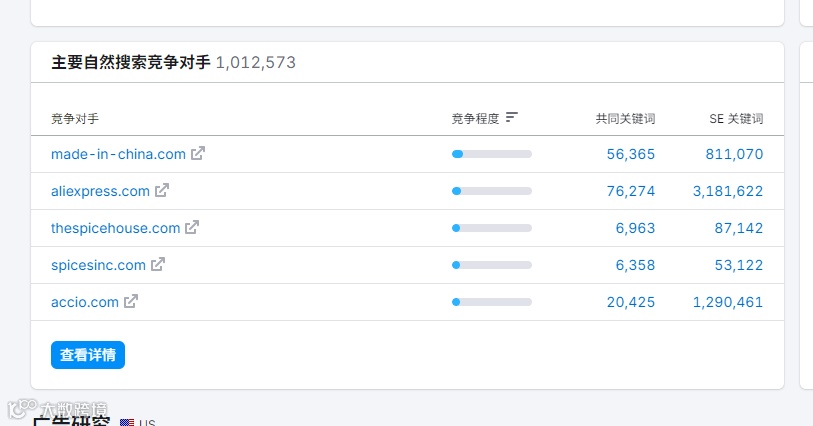The image size is (813, 426).
Task: Open external link icon beside aliexpress.com
Action: pos(162,190)
